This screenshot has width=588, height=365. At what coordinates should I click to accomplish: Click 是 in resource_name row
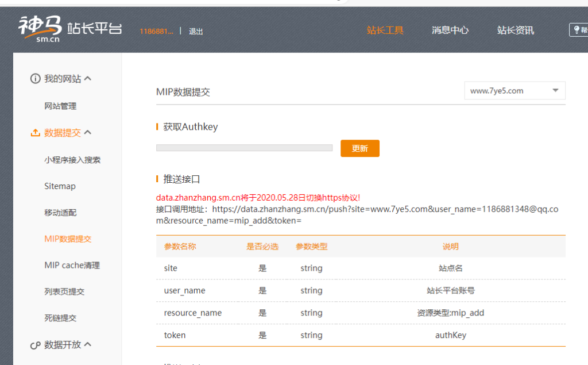[262, 313]
